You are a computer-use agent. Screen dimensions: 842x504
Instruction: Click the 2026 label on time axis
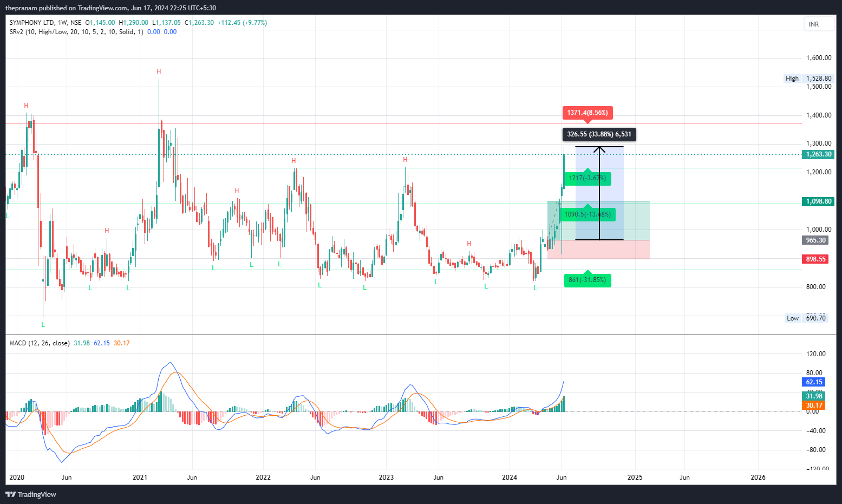[758, 477]
